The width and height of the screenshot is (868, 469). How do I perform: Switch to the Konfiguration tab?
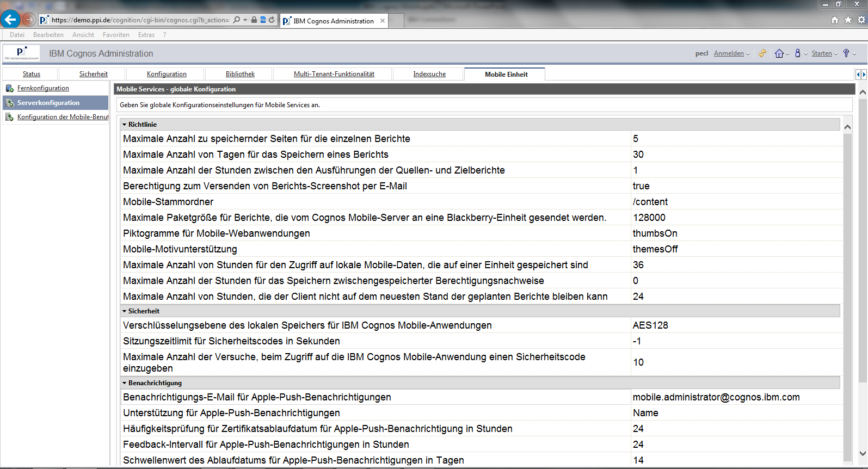coord(167,74)
